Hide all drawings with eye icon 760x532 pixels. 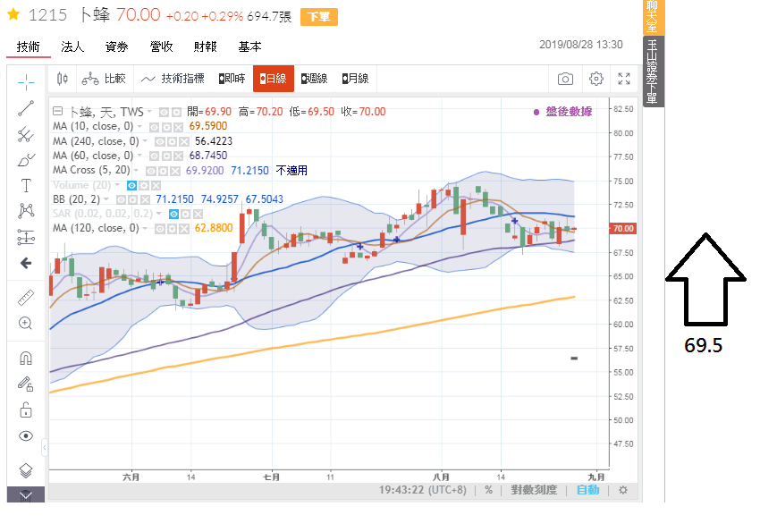[x=26, y=436]
